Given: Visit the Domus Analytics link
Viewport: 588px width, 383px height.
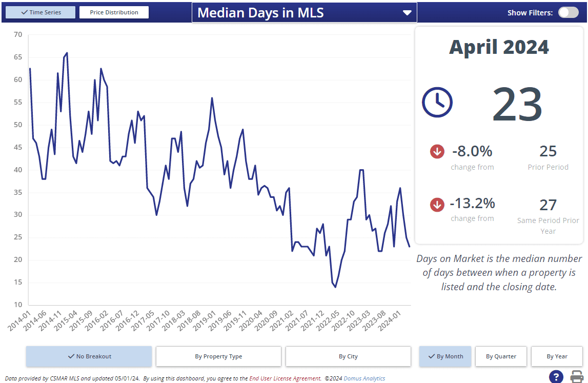Looking at the screenshot, I should [x=364, y=378].
